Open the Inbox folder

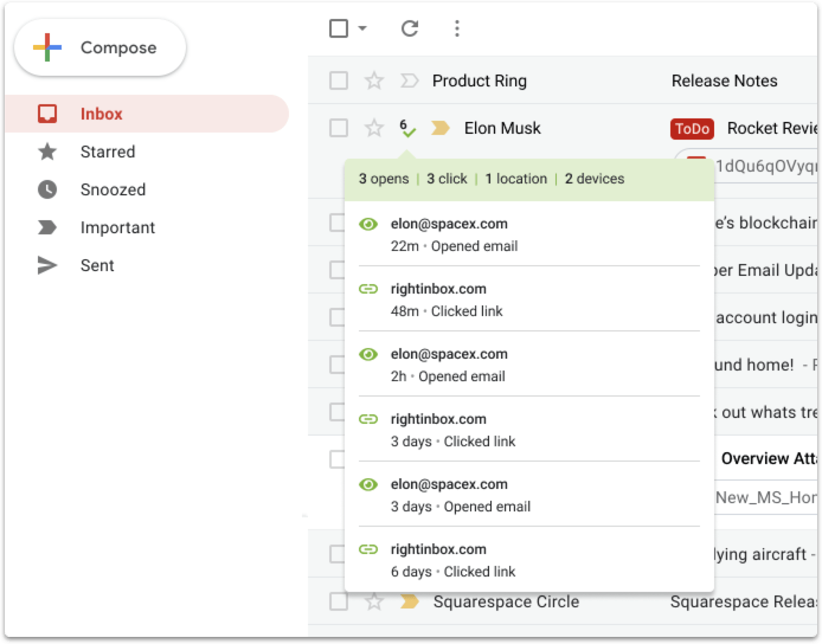tap(146, 114)
